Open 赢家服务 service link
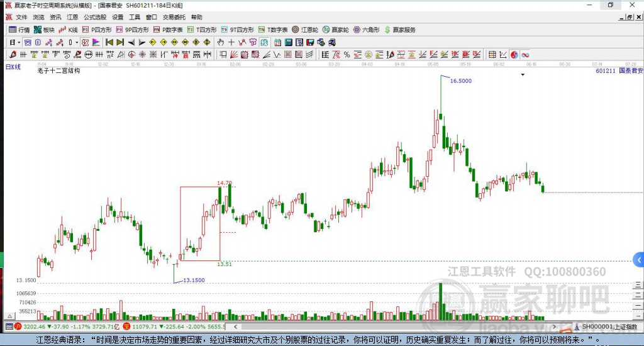Image resolution: width=644 pixels, height=346 pixels. 400,30
